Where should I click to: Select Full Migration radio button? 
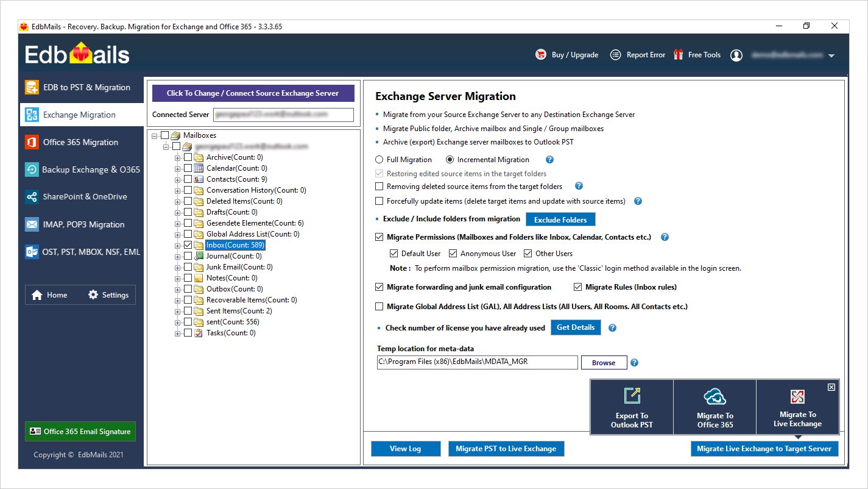379,160
